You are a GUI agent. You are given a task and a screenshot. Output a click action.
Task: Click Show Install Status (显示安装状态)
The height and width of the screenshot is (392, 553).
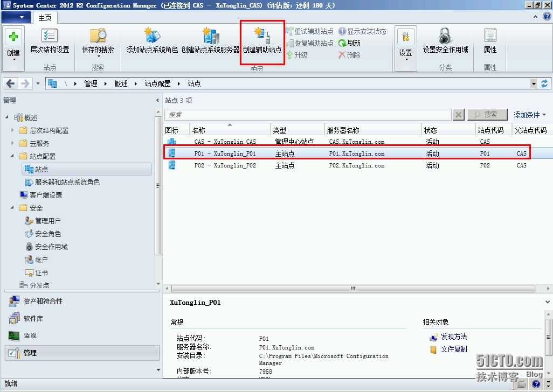pos(362,31)
